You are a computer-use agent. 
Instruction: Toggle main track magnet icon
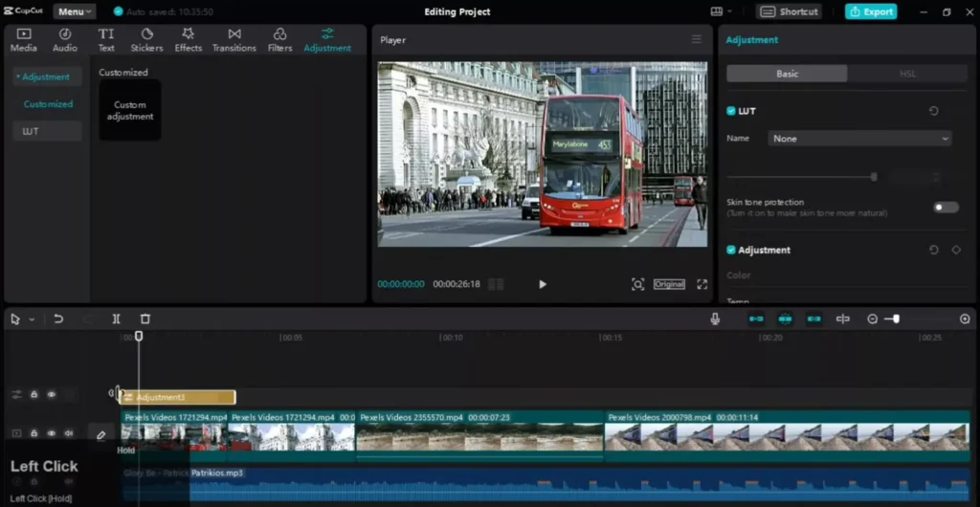pos(756,320)
